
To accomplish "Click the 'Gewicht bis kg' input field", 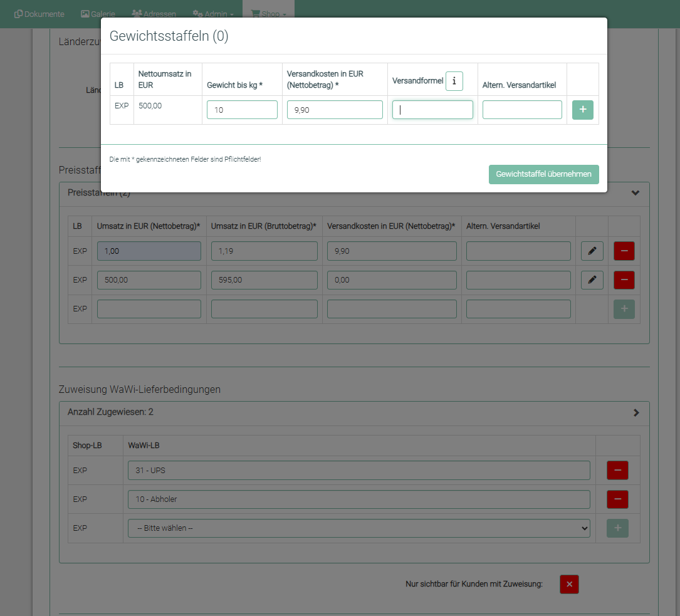I will (242, 110).
